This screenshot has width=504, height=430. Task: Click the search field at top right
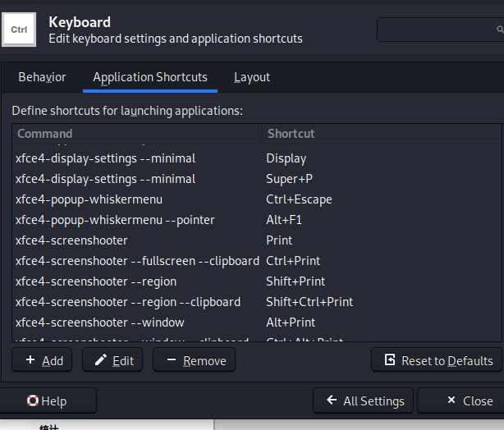pyautogui.click(x=440, y=30)
